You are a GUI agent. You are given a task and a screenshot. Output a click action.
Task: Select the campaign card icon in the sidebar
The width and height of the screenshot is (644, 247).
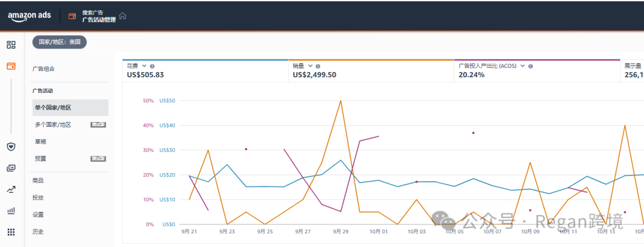(x=11, y=66)
